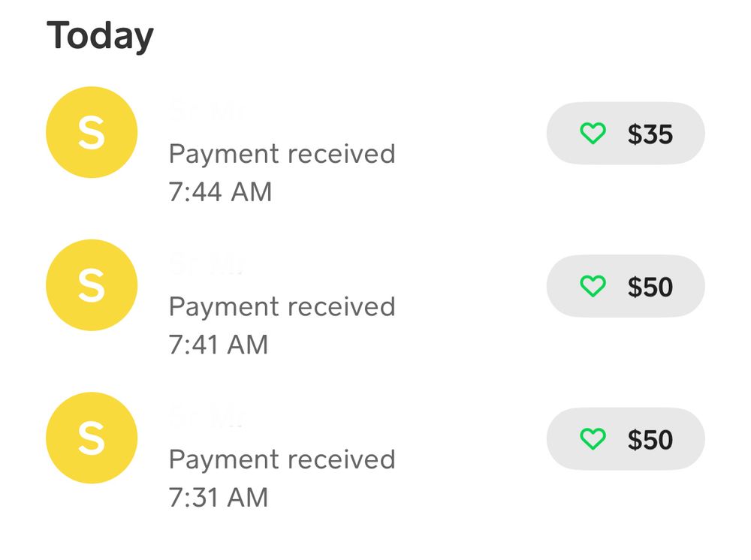Select the "Today" section header
This screenshot has width=751, height=560.
coord(100,35)
